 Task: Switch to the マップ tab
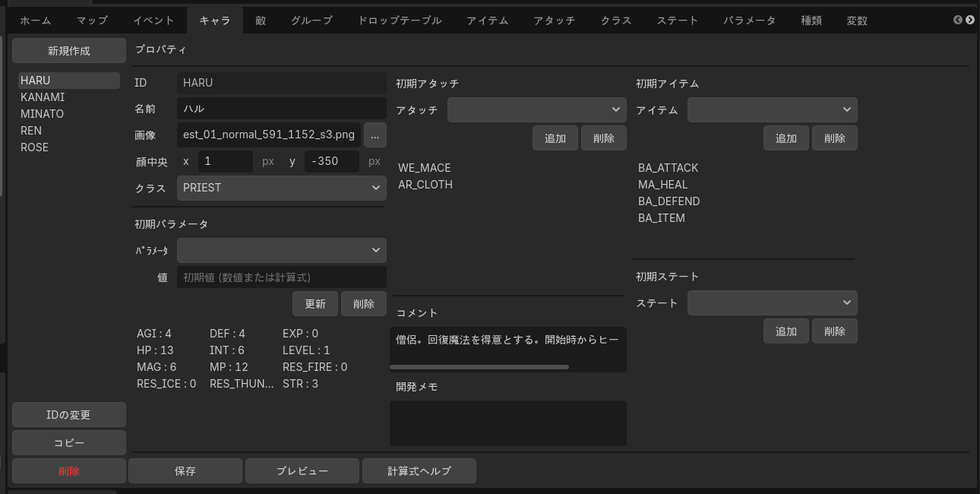93,21
